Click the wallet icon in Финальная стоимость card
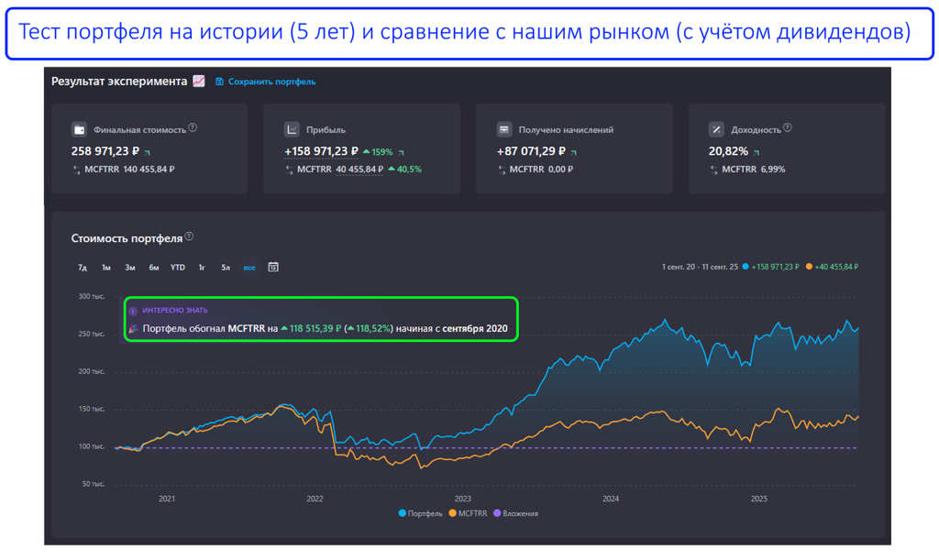939x560 pixels. [79, 130]
